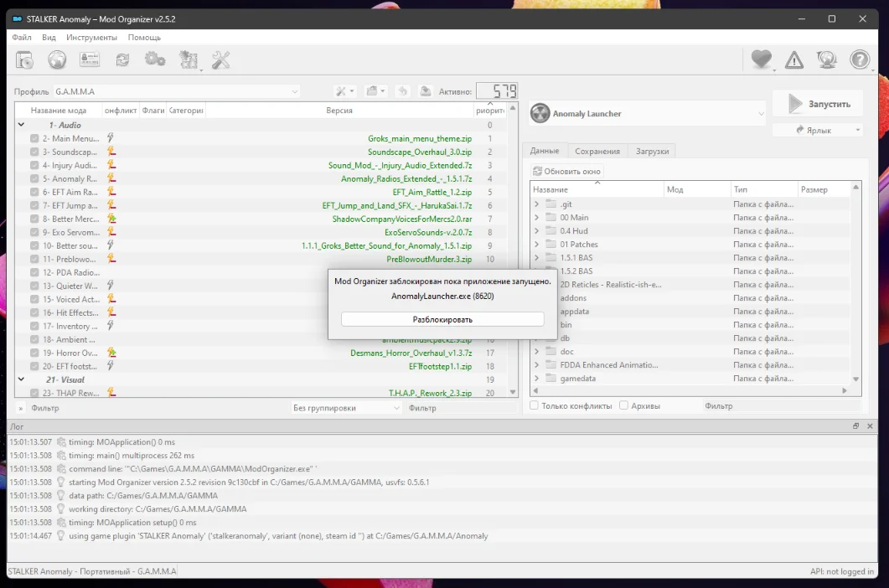
Task: Toggle checkbox for 12- PDA Radio mod
Action: pyautogui.click(x=34, y=272)
